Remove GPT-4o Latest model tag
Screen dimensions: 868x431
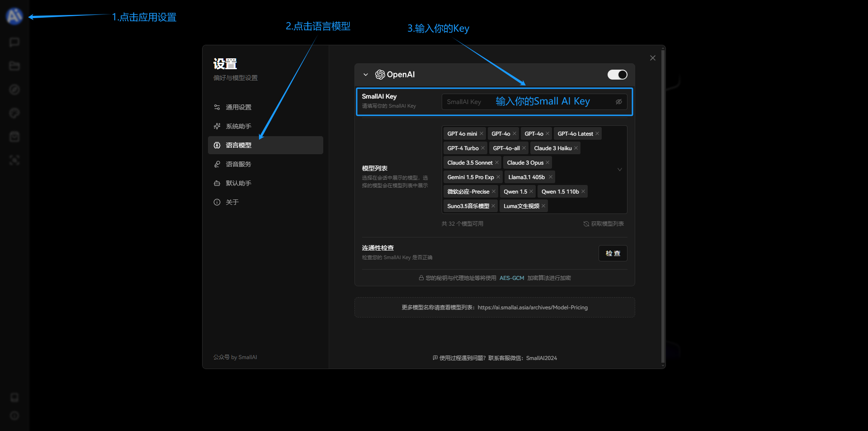(597, 134)
